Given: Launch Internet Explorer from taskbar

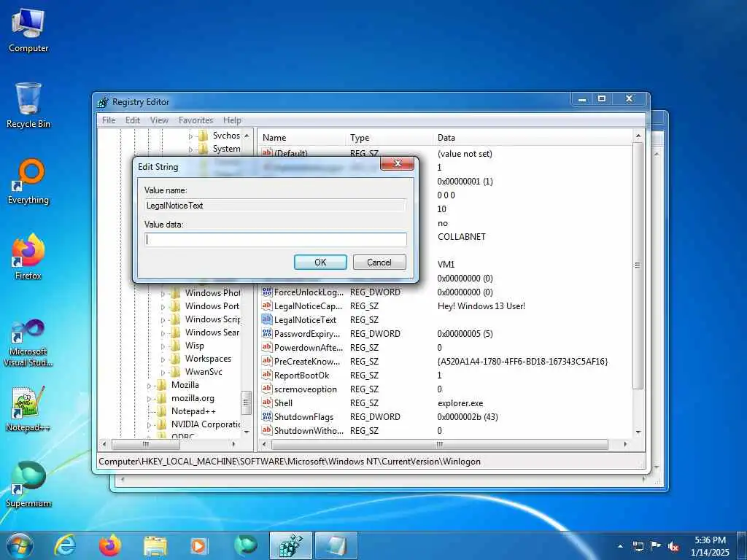Looking at the screenshot, I should point(65,545).
